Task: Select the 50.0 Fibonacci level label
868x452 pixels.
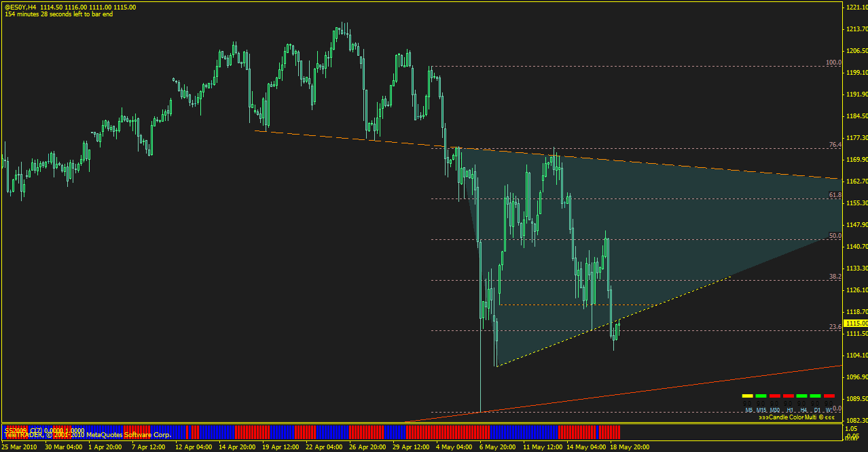Action: (x=835, y=236)
